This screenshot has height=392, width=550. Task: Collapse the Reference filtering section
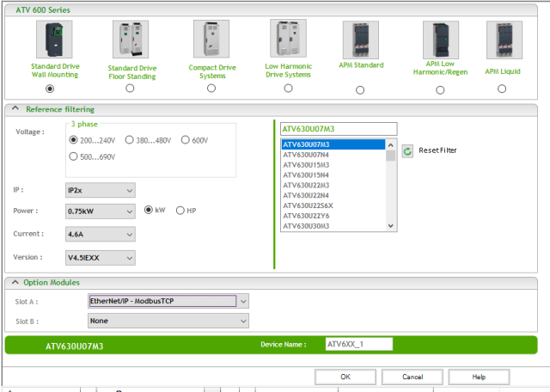click(x=15, y=109)
